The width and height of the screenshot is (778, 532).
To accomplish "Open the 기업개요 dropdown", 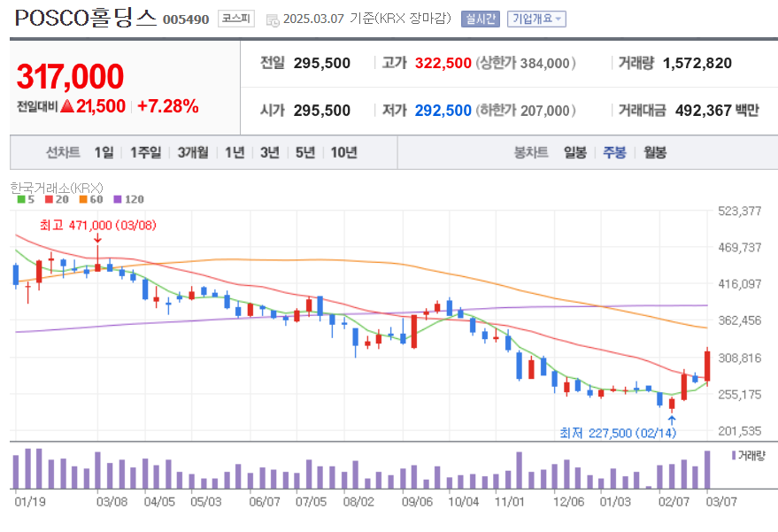I will (536, 19).
